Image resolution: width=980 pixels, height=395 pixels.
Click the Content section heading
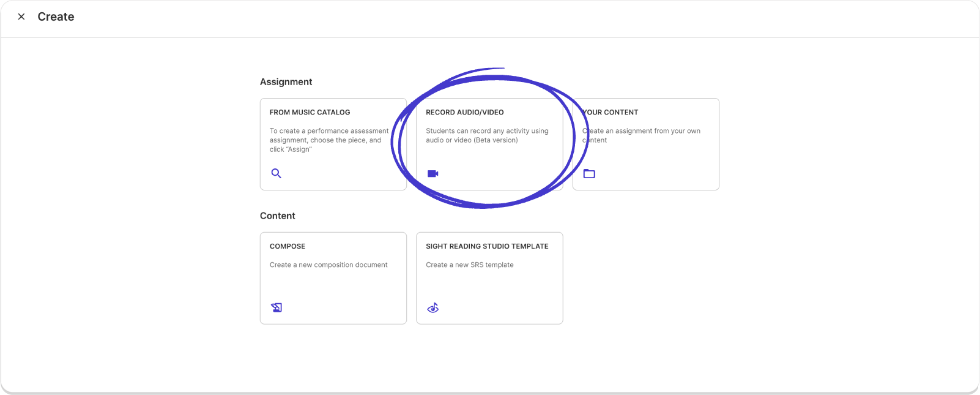tap(277, 216)
